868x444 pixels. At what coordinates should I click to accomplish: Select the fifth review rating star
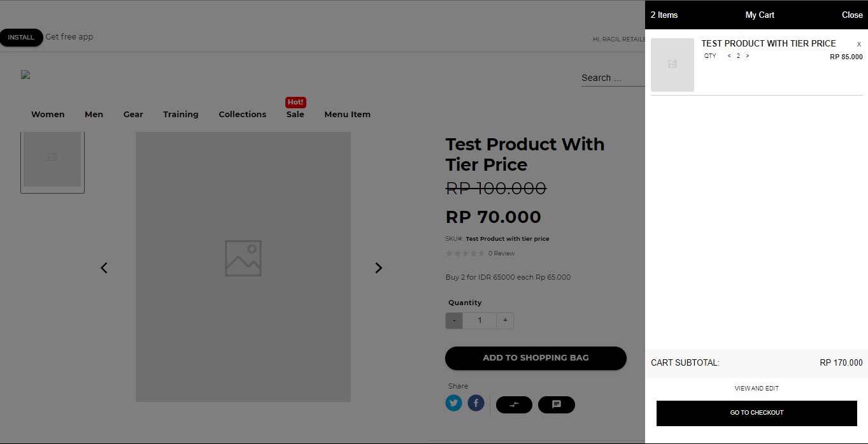pyautogui.click(x=481, y=253)
